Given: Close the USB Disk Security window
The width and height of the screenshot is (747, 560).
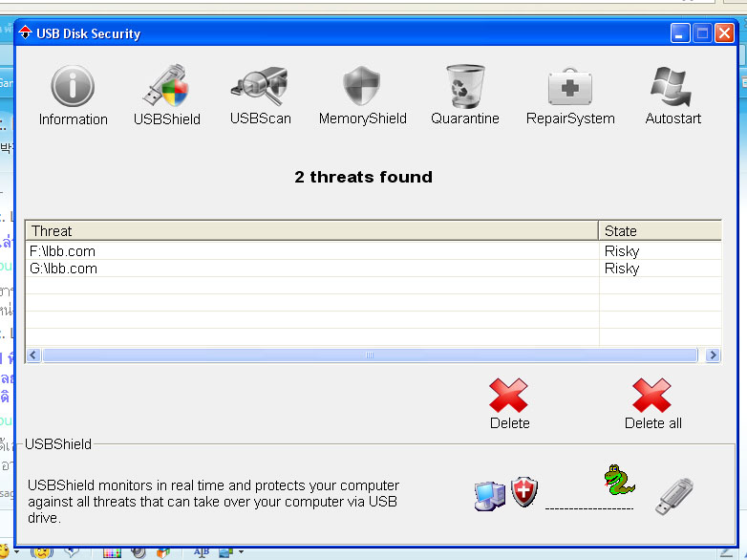Looking at the screenshot, I should (724, 33).
